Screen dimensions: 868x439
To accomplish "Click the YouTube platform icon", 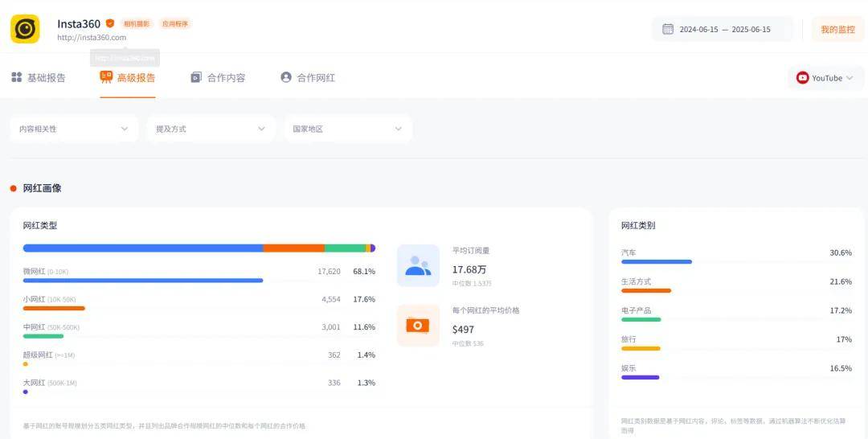I will pyautogui.click(x=802, y=78).
